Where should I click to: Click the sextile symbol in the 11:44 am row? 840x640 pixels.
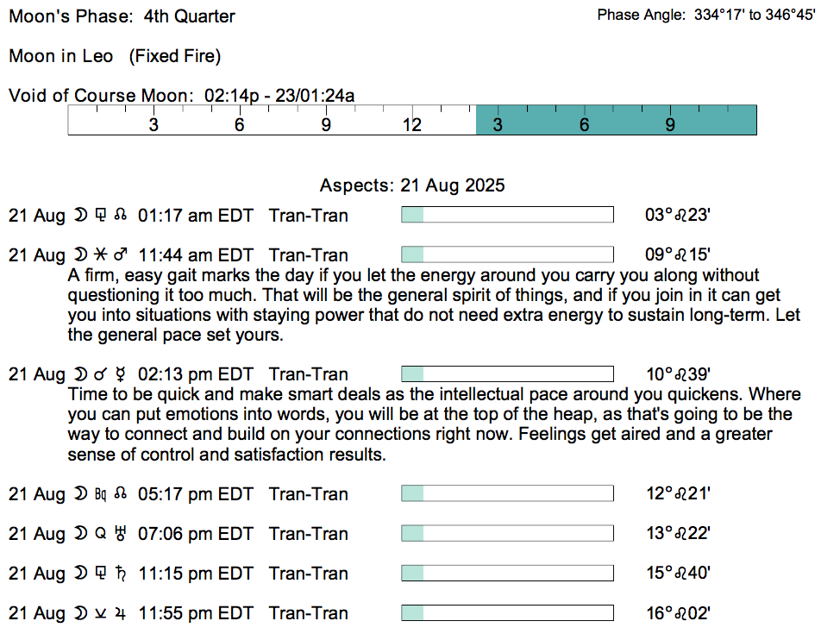pyautogui.click(x=101, y=255)
